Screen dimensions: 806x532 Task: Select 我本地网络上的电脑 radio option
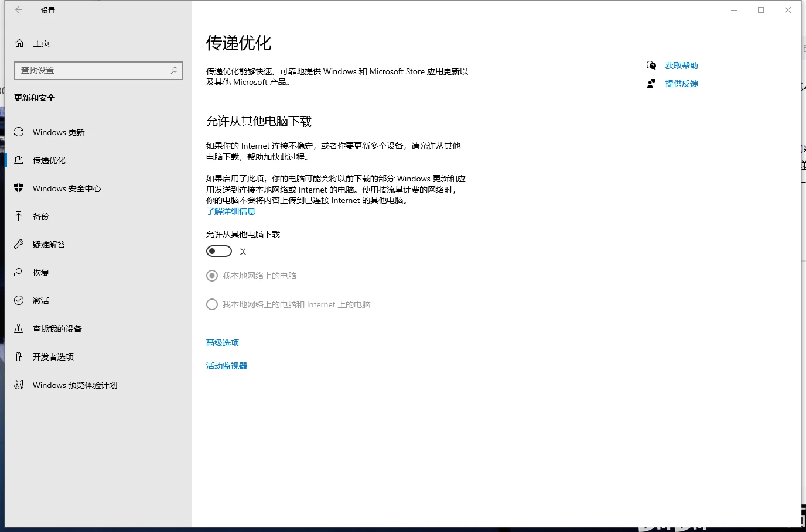212,276
